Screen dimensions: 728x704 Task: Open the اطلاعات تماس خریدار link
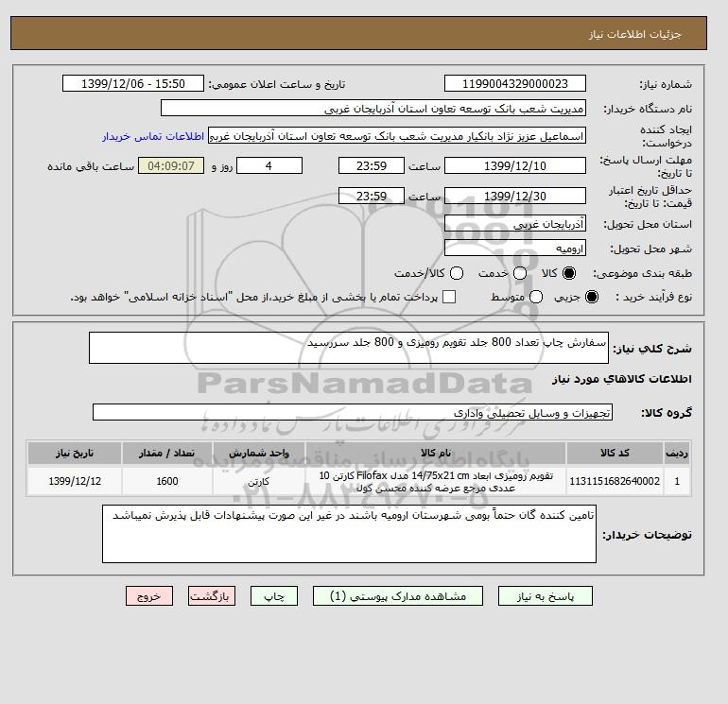153,136
